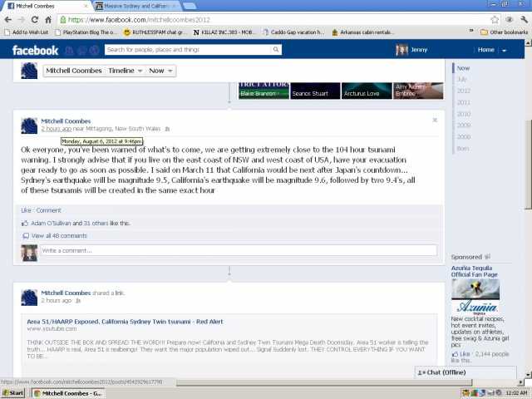532x399 pixels.
Task: Open the Timeline dropdown
Action: click(x=126, y=71)
